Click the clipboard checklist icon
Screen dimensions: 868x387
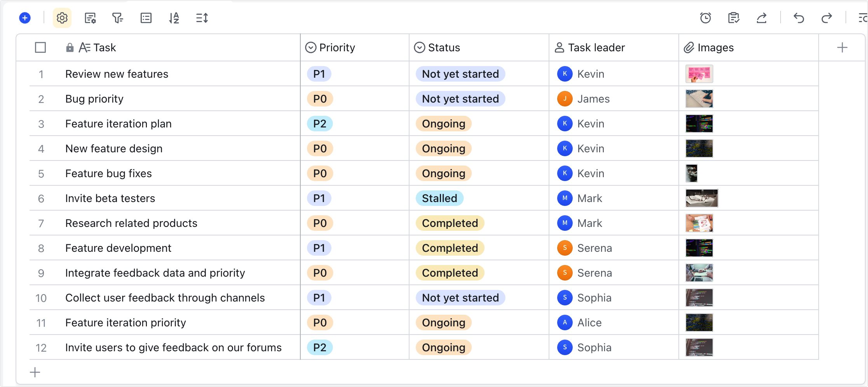pos(734,18)
